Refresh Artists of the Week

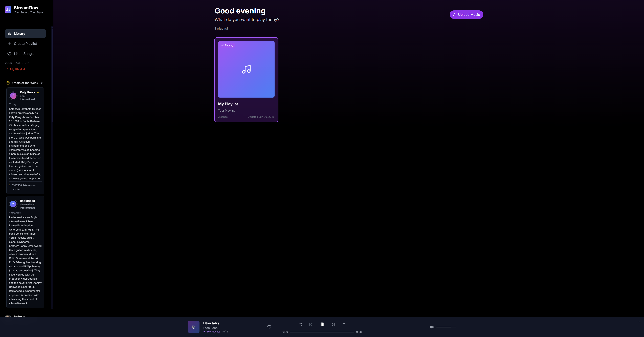[42, 83]
